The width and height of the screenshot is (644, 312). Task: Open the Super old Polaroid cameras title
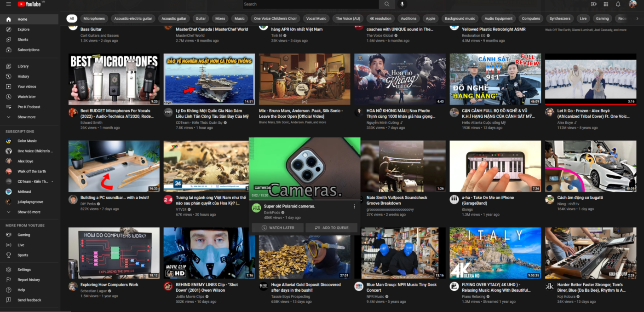(289, 206)
